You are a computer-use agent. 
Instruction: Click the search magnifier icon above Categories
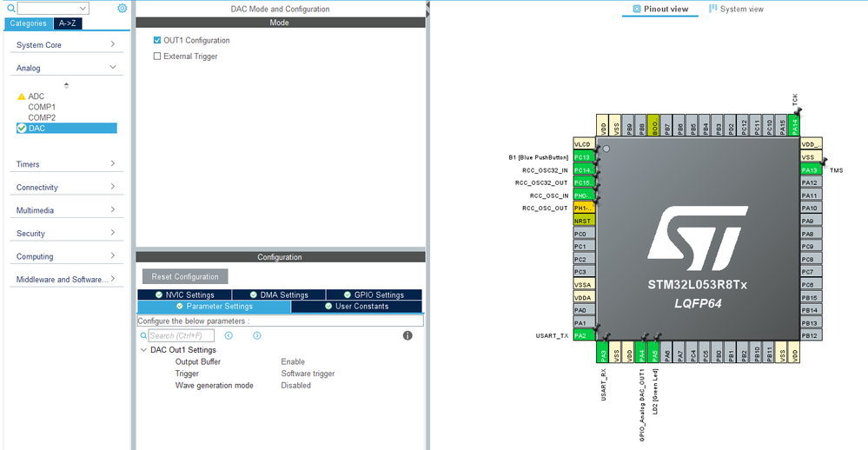(10, 9)
